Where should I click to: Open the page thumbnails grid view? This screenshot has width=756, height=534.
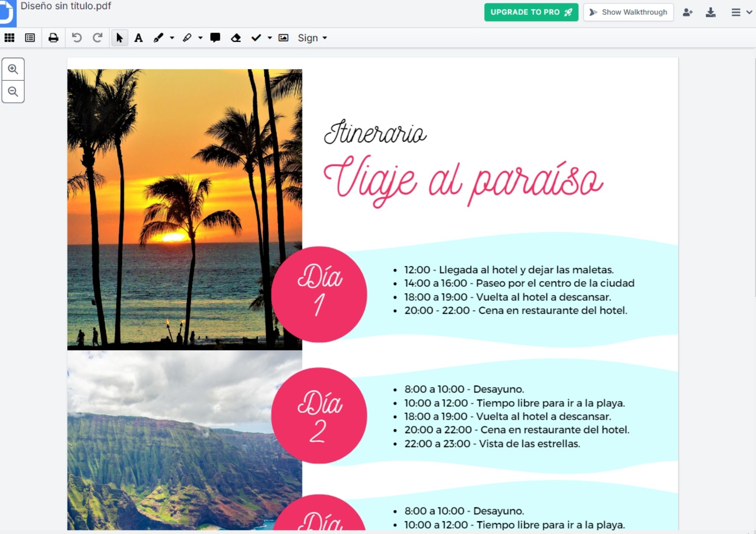click(9, 38)
